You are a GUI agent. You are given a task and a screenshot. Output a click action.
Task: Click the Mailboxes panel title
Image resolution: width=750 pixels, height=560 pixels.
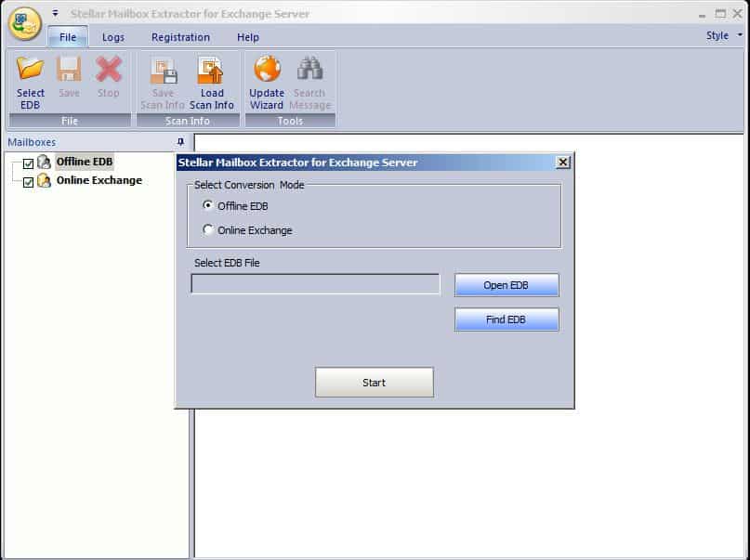coord(32,142)
